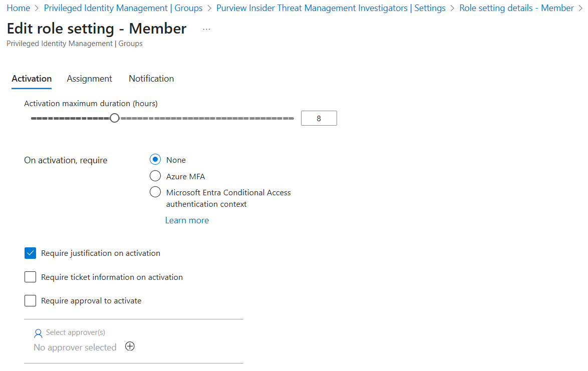This screenshot has width=588, height=371.
Task: Go back to Role setting details - Member
Action: point(516,8)
